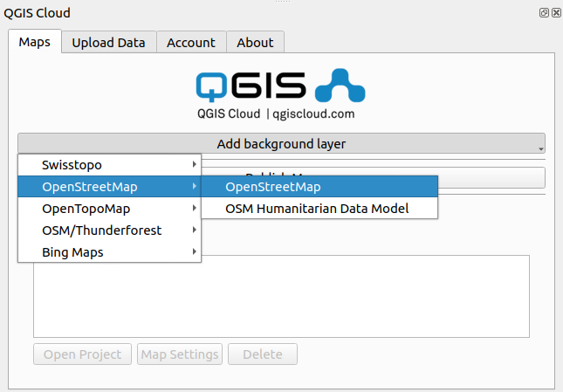The width and height of the screenshot is (563, 392).
Task: Click the Delete button
Action: [x=263, y=354]
